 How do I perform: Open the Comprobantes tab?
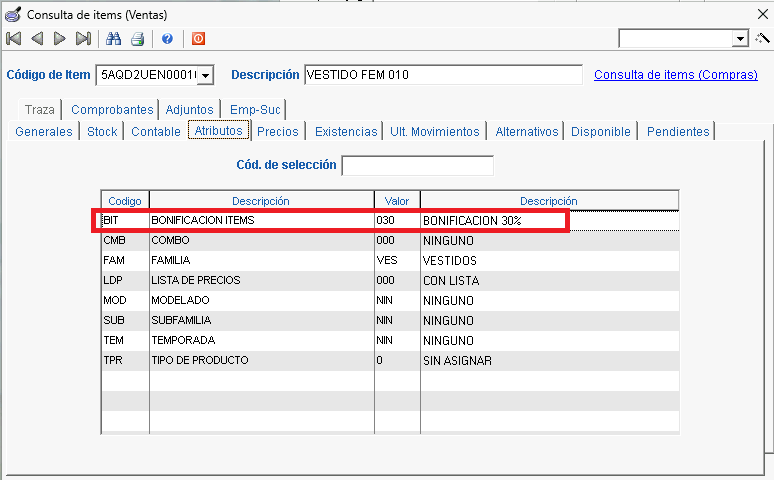[x=112, y=109]
